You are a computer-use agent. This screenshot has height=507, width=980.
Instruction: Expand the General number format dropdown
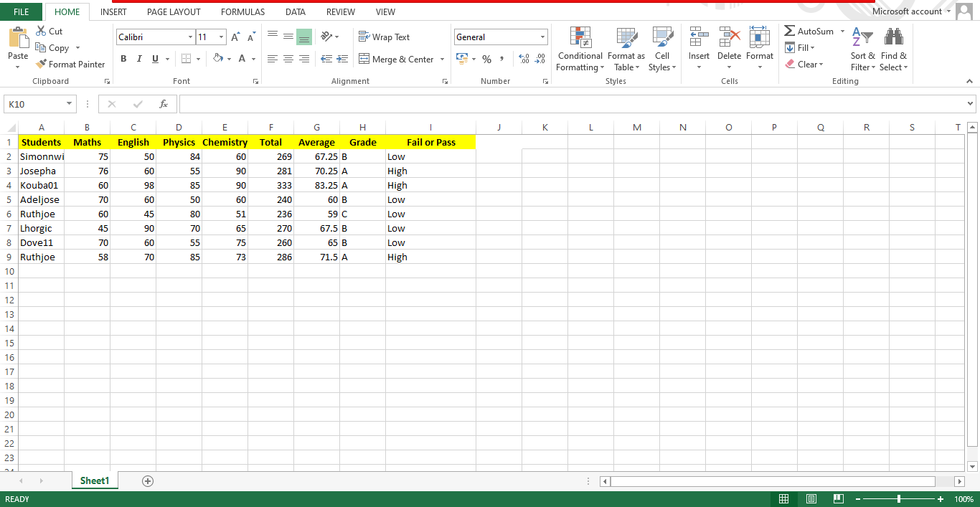(x=543, y=37)
